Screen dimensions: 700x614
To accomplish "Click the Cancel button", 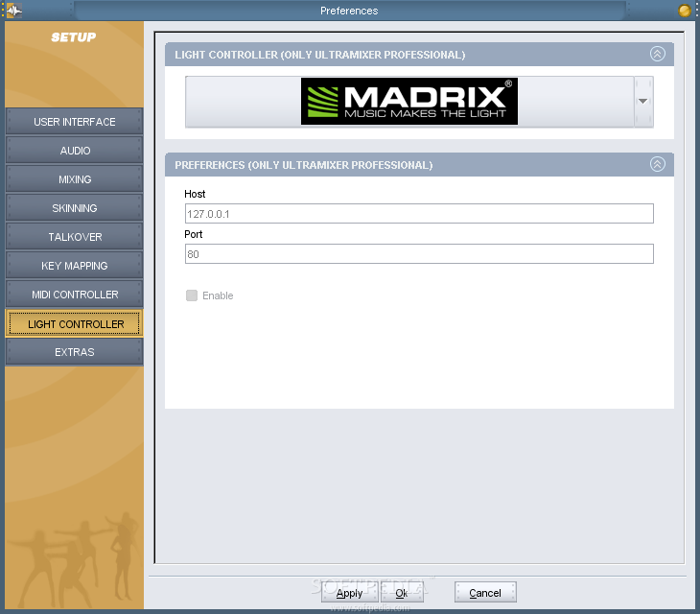I will pyautogui.click(x=485, y=593).
